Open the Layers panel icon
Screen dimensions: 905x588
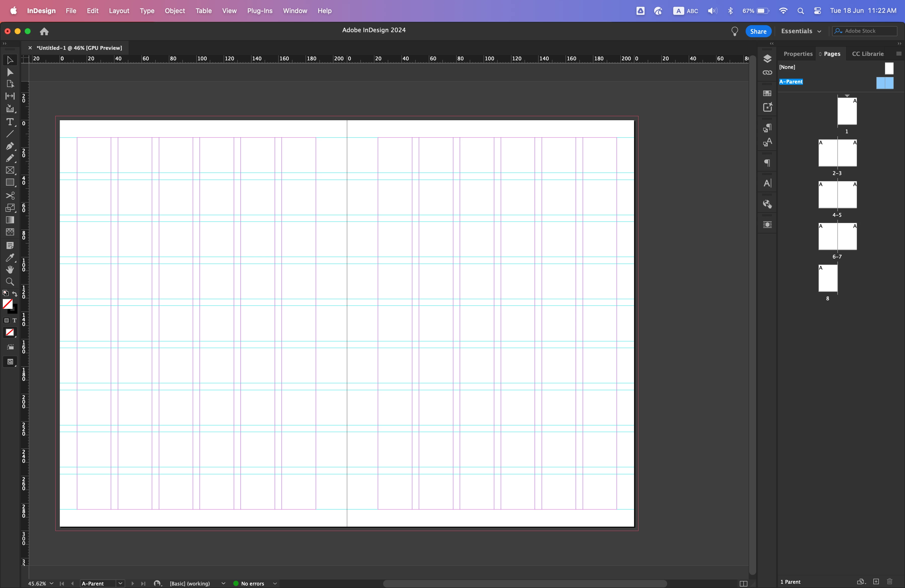tap(767, 59)
